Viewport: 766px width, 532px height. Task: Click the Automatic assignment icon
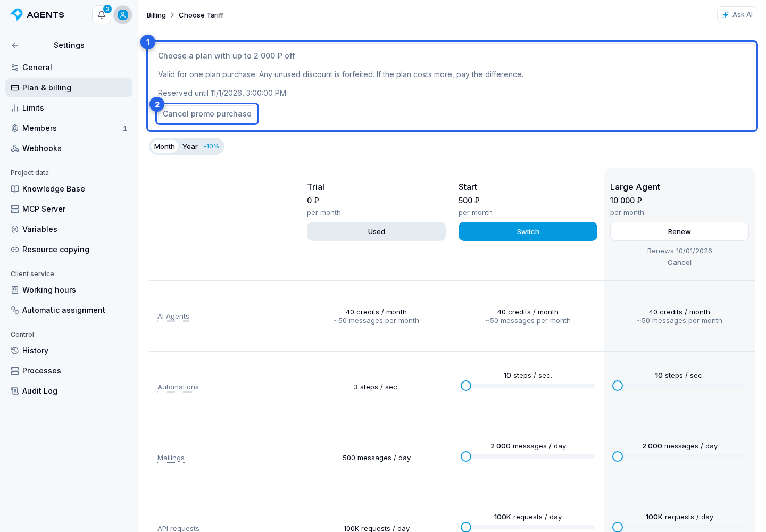pyautogui.click(x=15, y=310)
